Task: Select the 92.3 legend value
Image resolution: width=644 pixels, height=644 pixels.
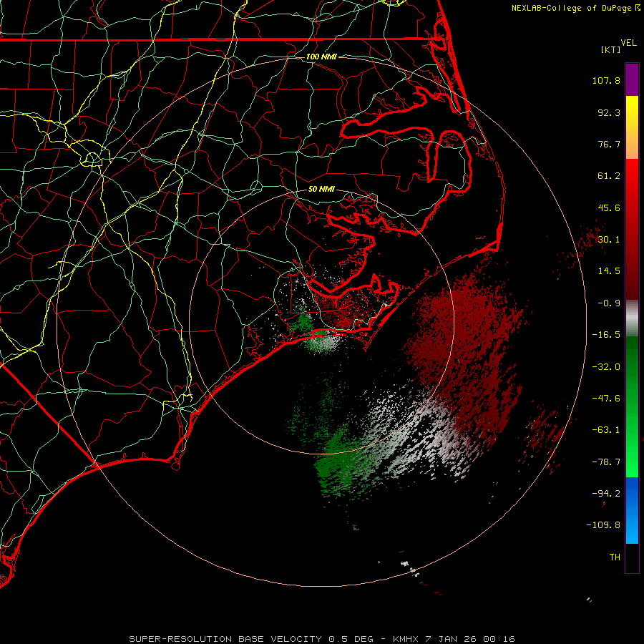Action: (x=609, y=112)
